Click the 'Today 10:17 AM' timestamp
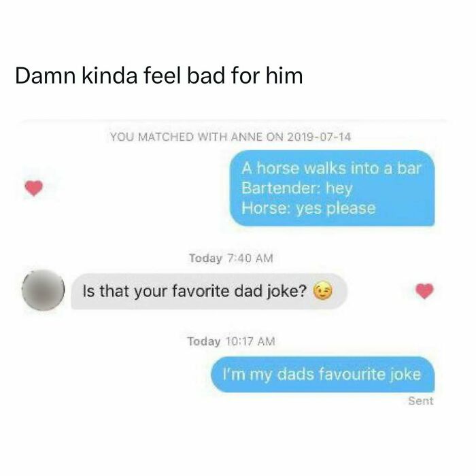 [x=231, y=341]
